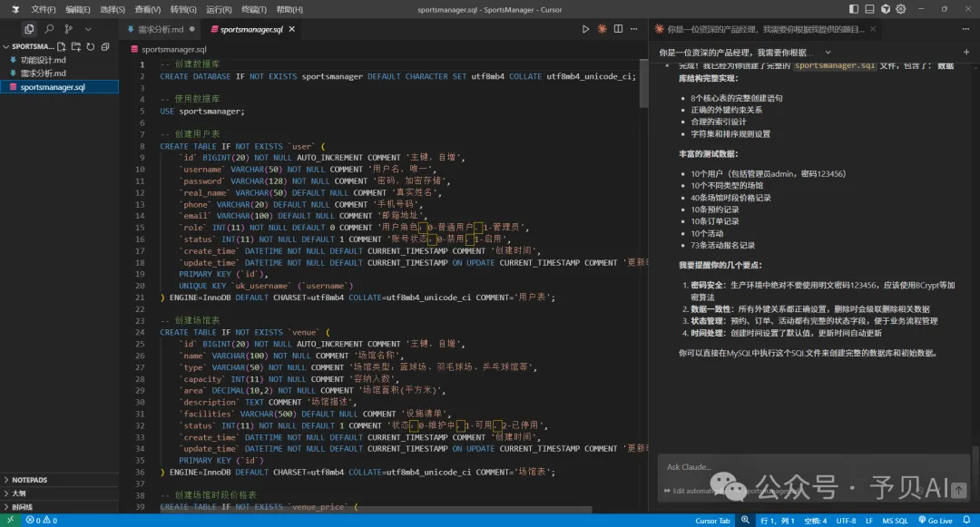This screenshot has width=980, height=527.
Task: Open Cursor app logo menu
Action: click(x=15, y=9)
